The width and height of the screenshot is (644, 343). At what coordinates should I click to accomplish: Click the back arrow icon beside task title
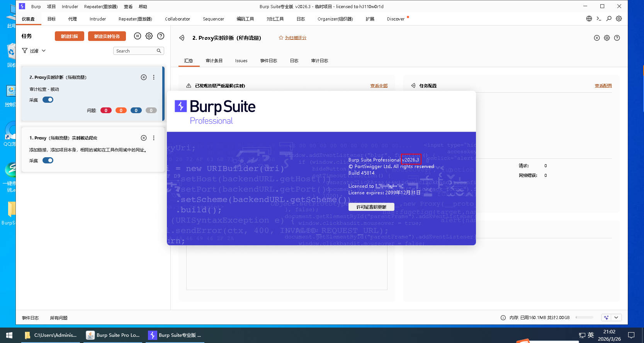point(182,38)
